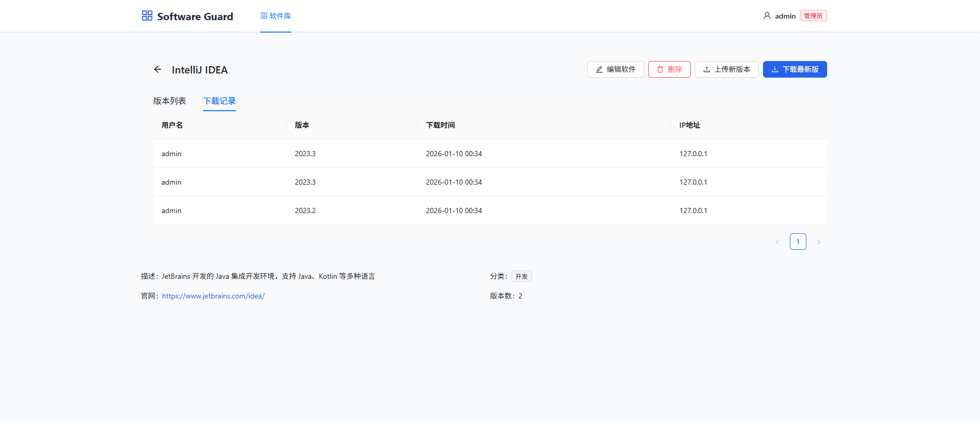Open the 软件库 navigation tab
Image resolution: width=980 pixels, height=421 pixels.
[x=276, y=16]
